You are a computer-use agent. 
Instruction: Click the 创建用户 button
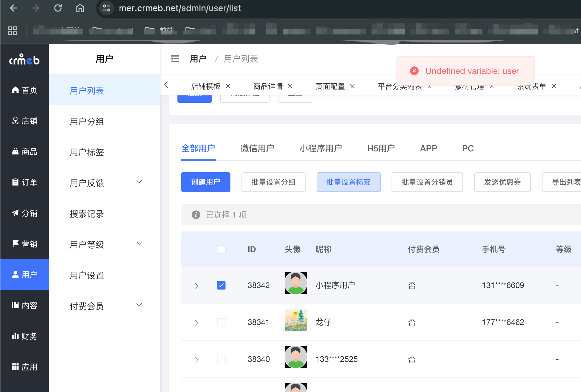206,182
